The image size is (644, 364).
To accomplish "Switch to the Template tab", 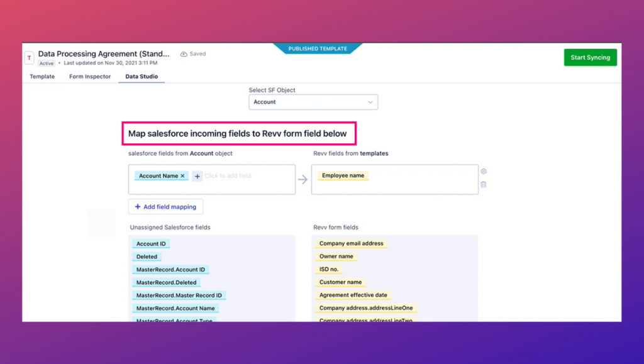I will point(42,76).
